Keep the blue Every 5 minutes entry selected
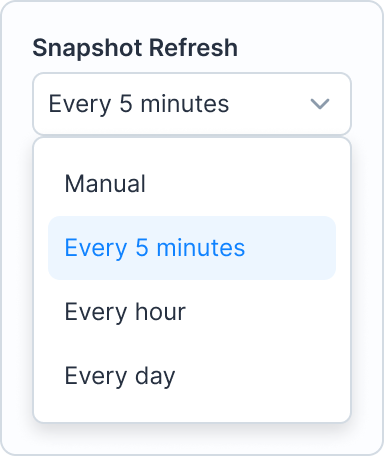The height and width of the screenshot is (456, 384). pos(192,248)
